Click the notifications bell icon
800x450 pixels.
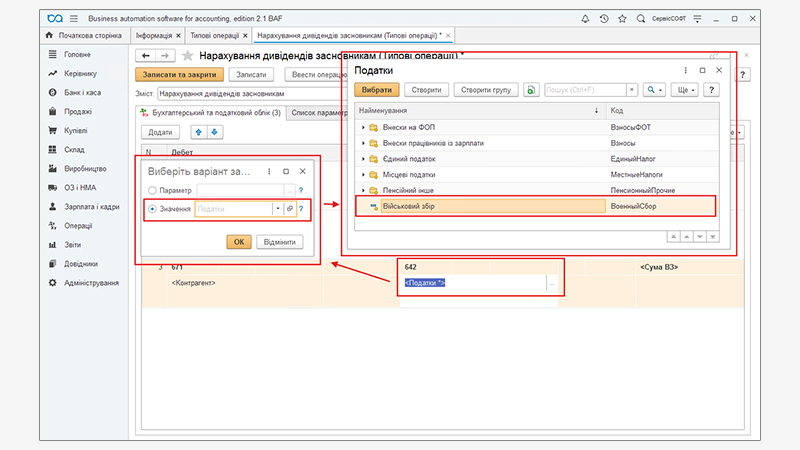point(584,19)
